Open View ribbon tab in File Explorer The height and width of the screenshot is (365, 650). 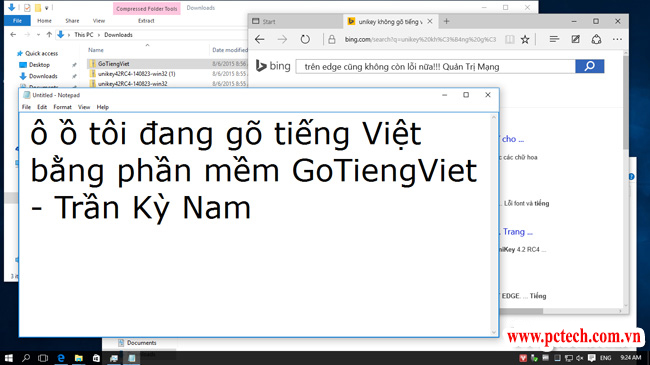coord(99,21)
